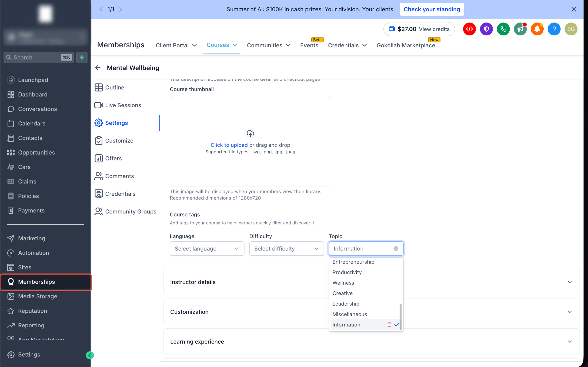The image size is (588, 367).
Task: Open the SG user avatar menu
Action: (571, 29)
